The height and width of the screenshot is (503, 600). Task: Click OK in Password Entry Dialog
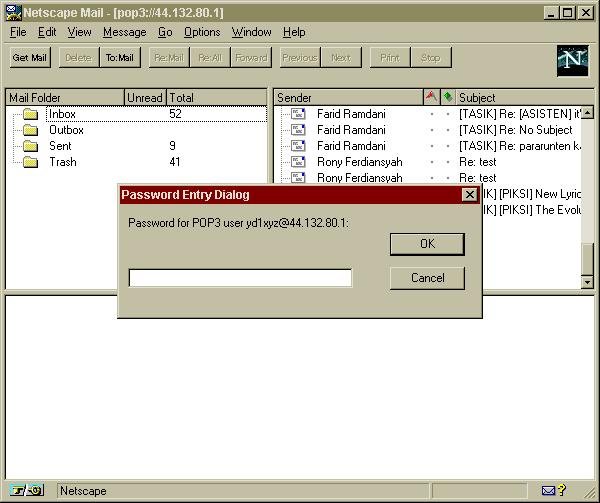click(x=427, y=244)
